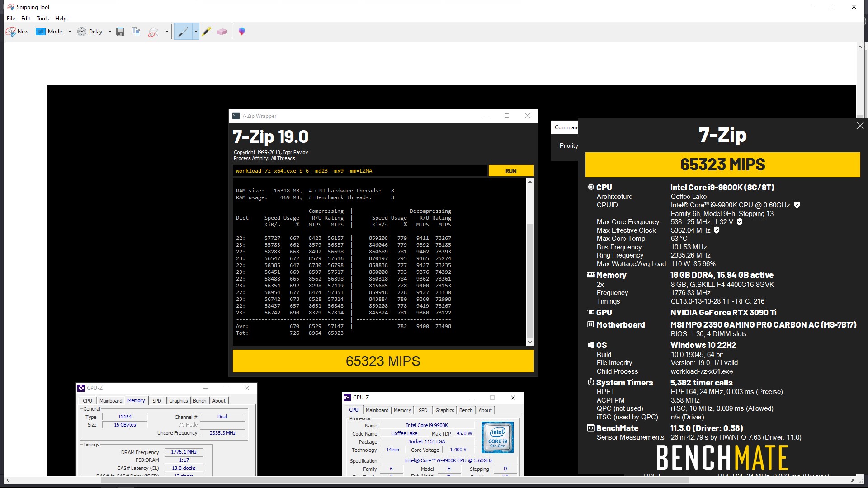Select Memory tab in left CPU-Z
The image size is (868, 488).
[x=136, y=400]
